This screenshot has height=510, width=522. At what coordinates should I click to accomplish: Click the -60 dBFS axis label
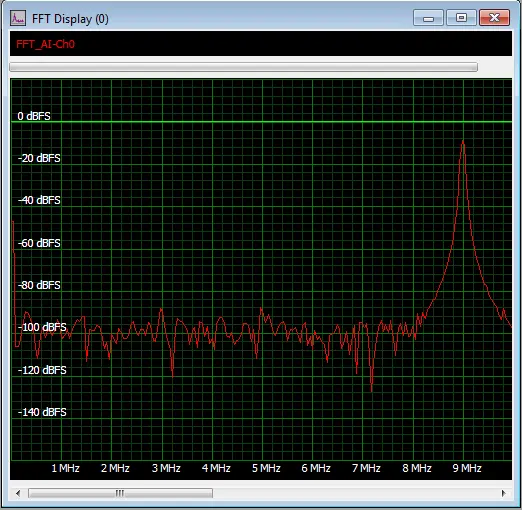click(39, 243)
